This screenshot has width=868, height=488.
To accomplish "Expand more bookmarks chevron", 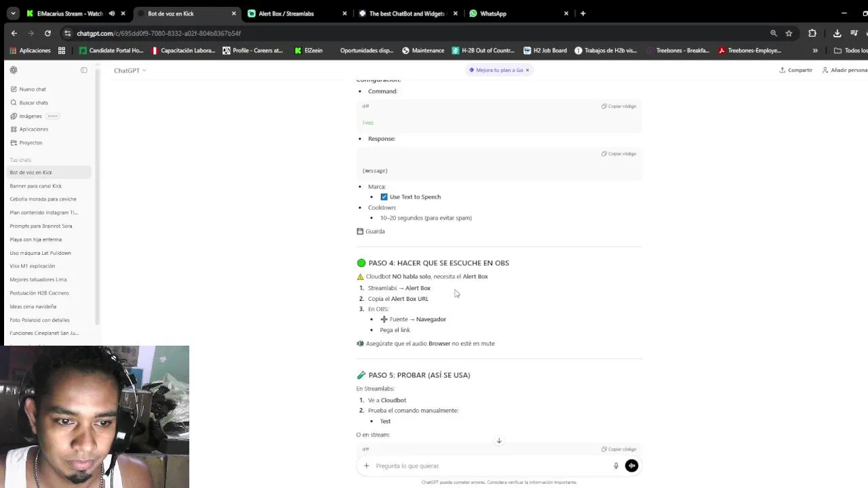I will (x=815, y=50).
